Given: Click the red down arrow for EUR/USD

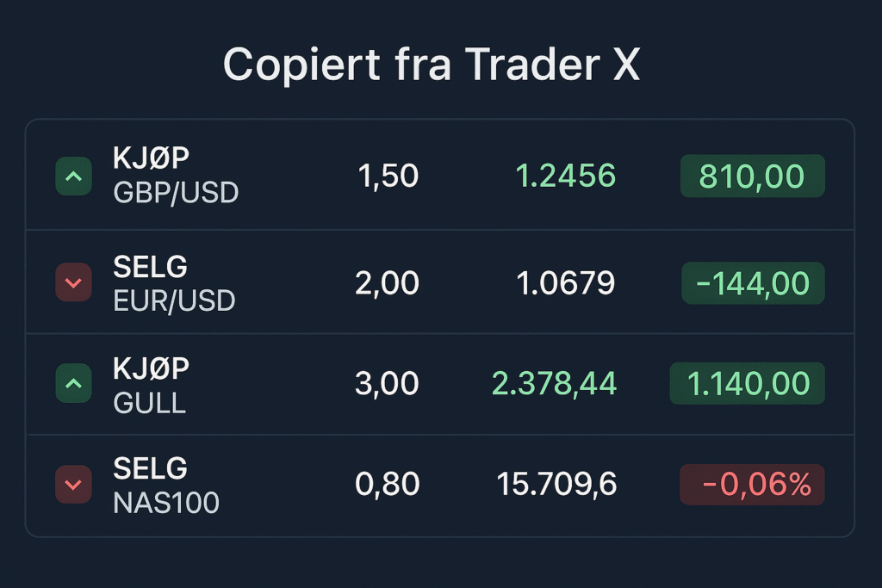Looking at the screenshot, I should (73, 282).
